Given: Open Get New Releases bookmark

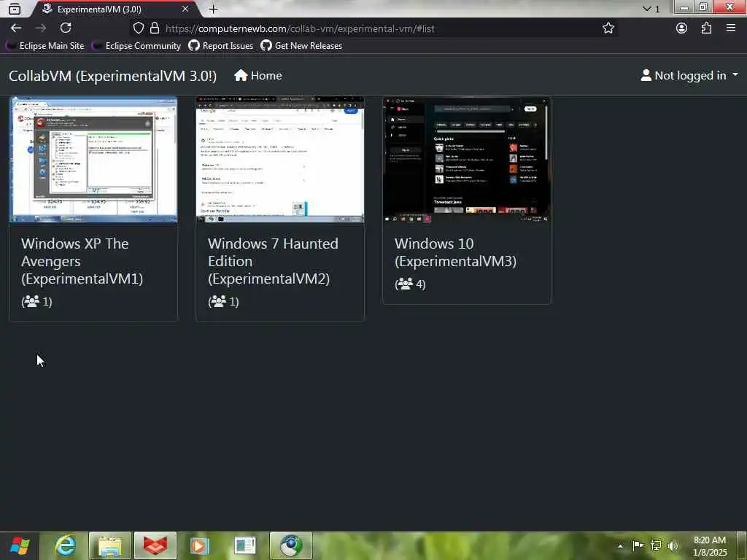Looking at the screenshot, I should (301, 46).
